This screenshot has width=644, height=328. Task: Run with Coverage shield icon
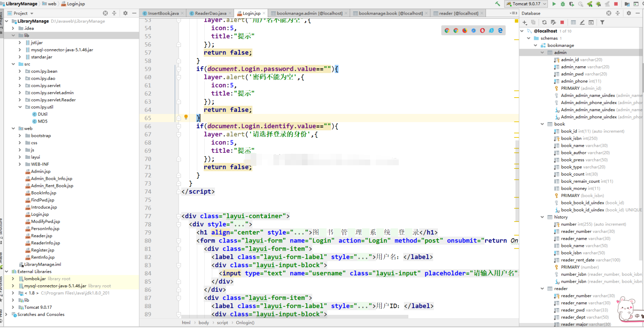572,4
